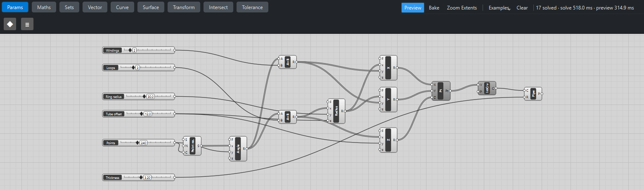
Task: Click the Tube offset name label
Action: (x=114, y=114)
